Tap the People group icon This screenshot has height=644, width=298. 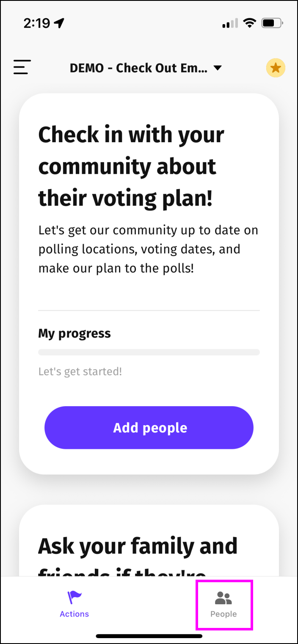[223, 598]
